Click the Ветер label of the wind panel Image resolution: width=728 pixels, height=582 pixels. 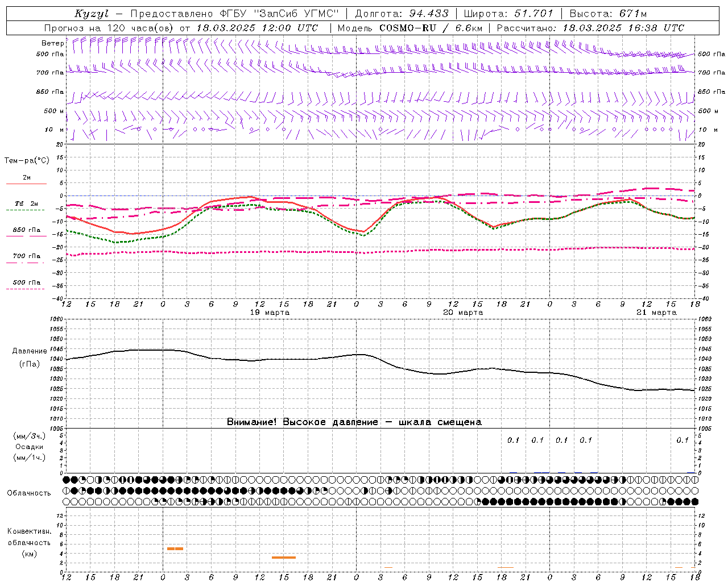click(x=52, y=43)
